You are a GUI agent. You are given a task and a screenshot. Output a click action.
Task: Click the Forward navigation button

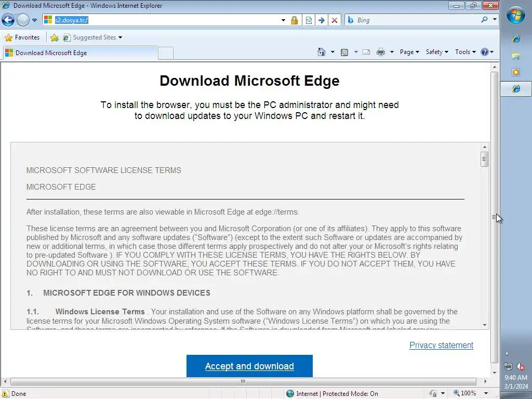tap(23, 20)
